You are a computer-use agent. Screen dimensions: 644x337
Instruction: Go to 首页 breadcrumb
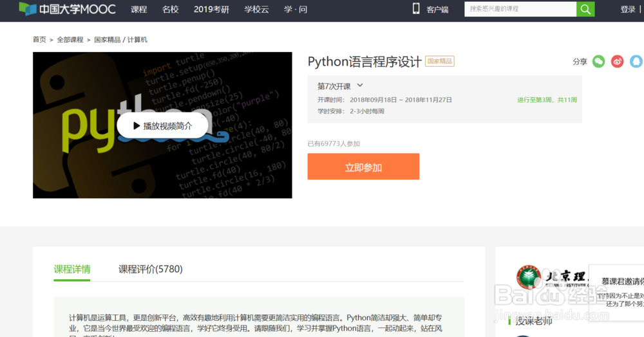click(39, 40)
